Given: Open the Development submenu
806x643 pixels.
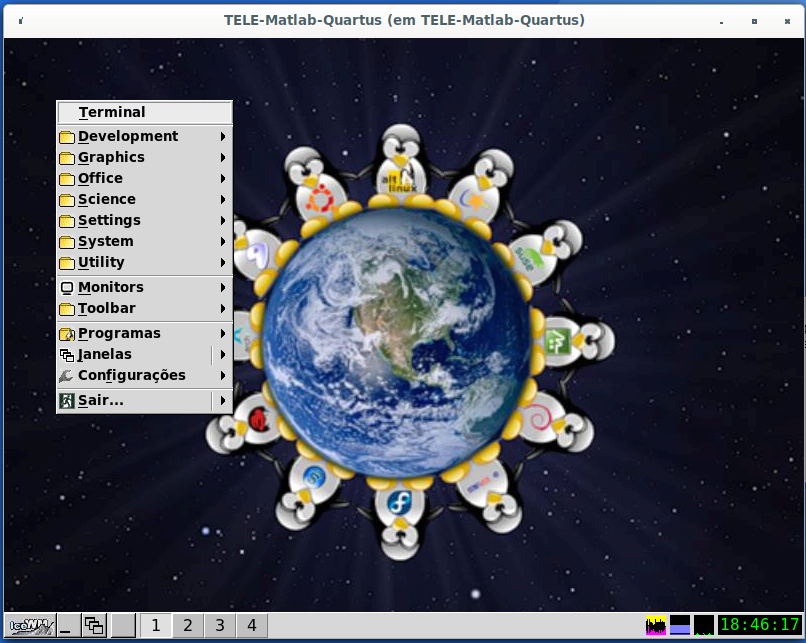Looking at the screenshot, I should [x=144, y=136].
